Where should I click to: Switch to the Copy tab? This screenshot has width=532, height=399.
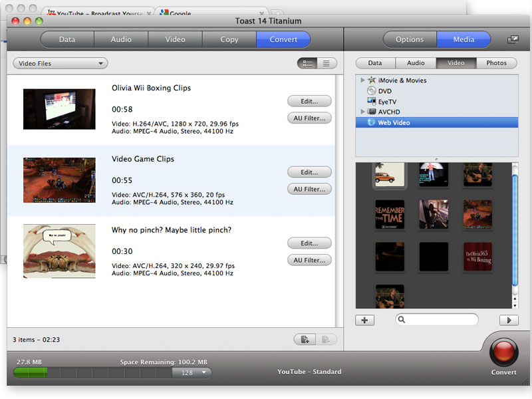click(x=229, y=40)
